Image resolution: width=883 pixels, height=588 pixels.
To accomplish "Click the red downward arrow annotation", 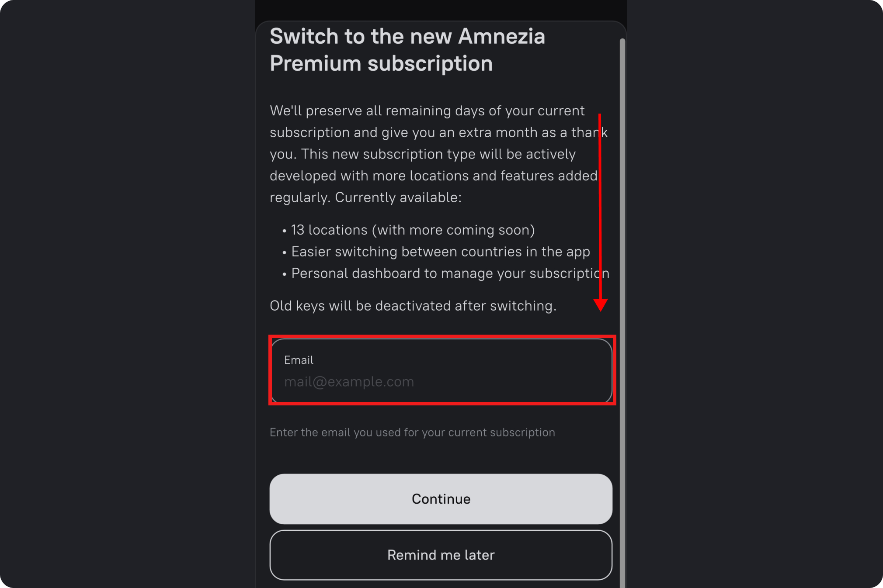I will [x=600, y=210].
